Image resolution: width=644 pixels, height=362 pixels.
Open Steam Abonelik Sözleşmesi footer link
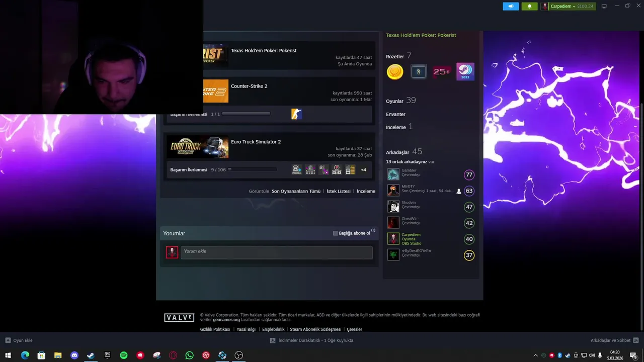[315, 329]
